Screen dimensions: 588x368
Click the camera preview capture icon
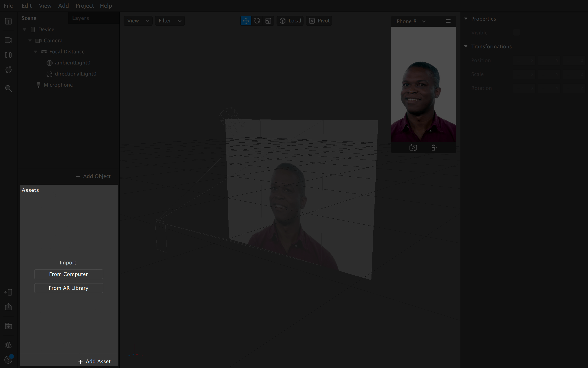tap(413, 148)
